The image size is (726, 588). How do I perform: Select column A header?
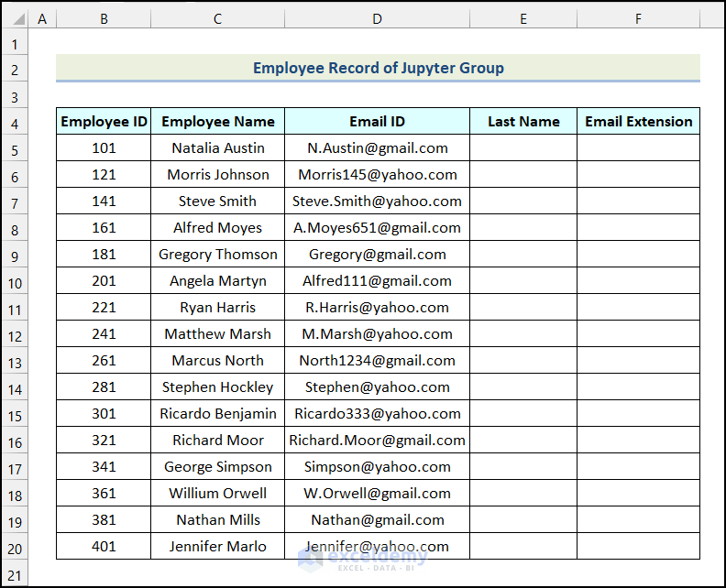[x=42, y=18]
